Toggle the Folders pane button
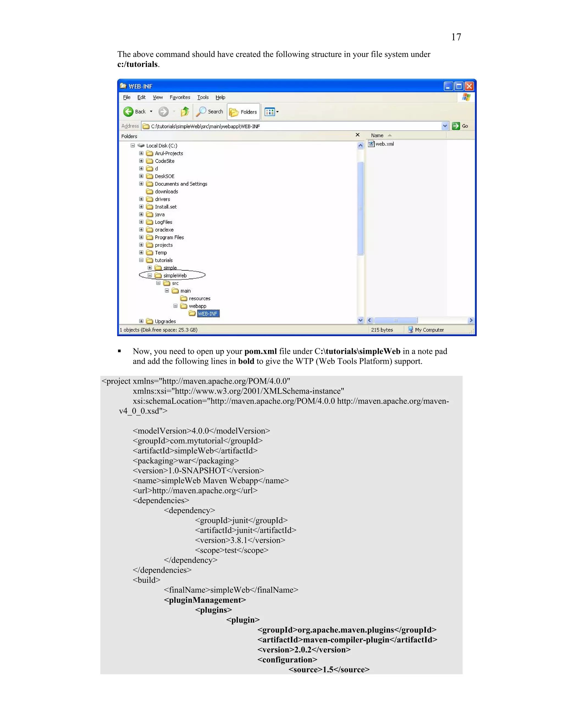Viewport: 563px width, 728px height. pyautogui.click(x=244, y=112)
